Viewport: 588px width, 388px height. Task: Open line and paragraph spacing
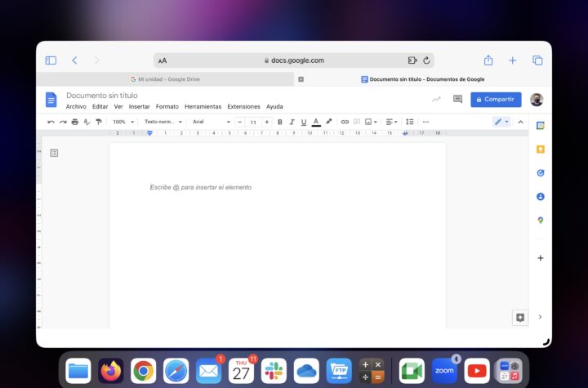409,122
